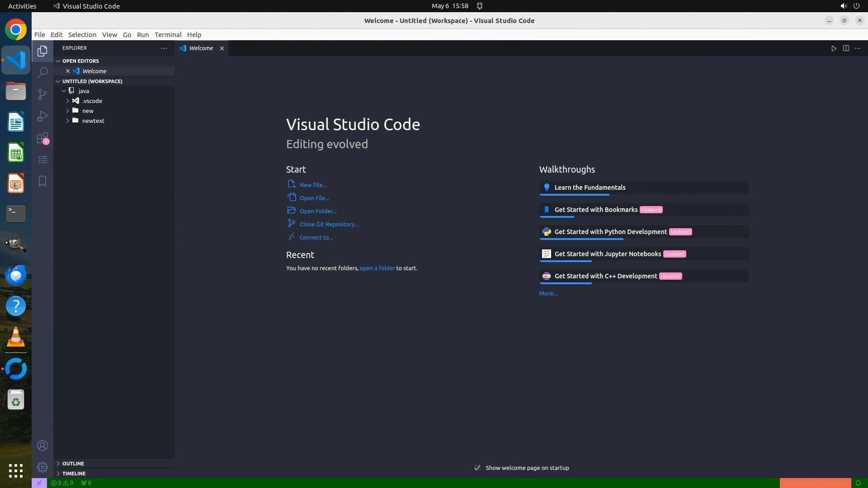Click the Split Editor Right icon

click(846, 48)
